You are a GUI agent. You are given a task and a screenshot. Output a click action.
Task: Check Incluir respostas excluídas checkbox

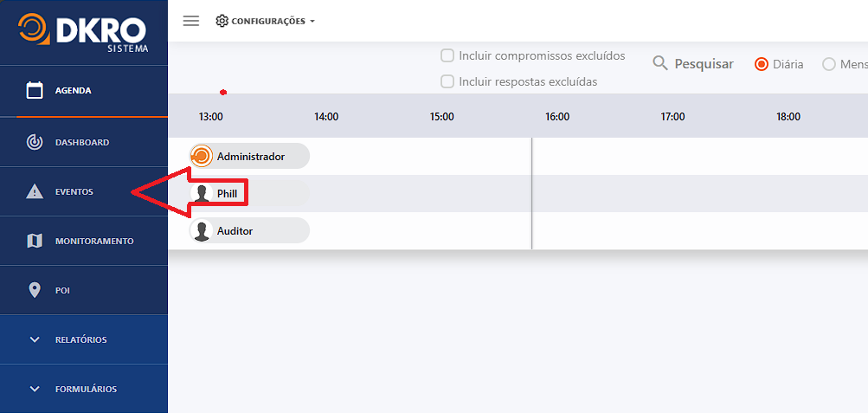[447, 81]
